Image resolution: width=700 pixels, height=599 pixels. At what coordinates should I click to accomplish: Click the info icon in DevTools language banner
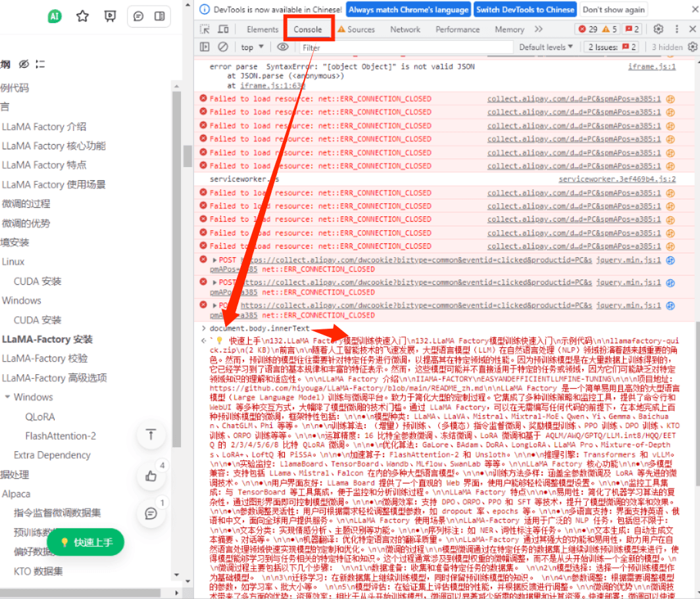pyautogui.click(x=205, y=9)
